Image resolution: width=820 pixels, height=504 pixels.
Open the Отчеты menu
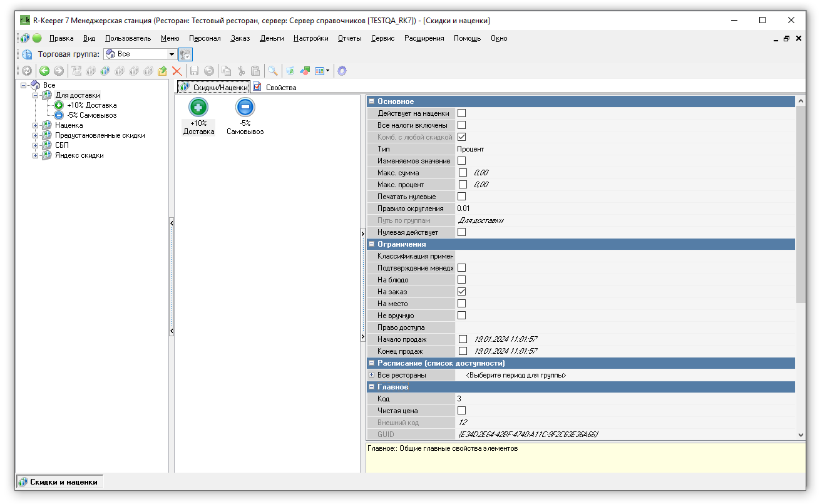click(x=349, y=38)
